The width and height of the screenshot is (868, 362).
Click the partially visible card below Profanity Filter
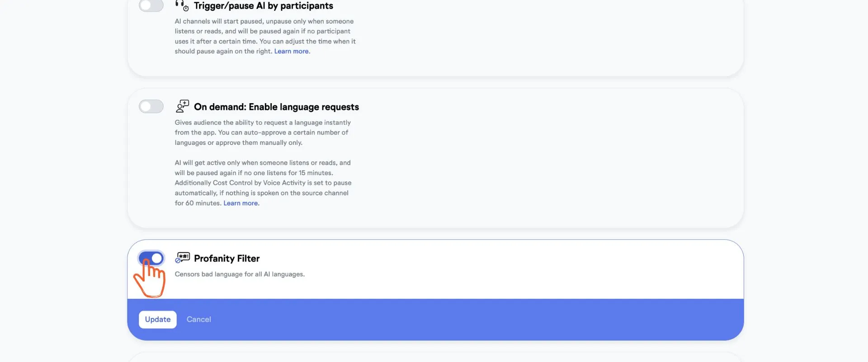[x=435, y=357]
